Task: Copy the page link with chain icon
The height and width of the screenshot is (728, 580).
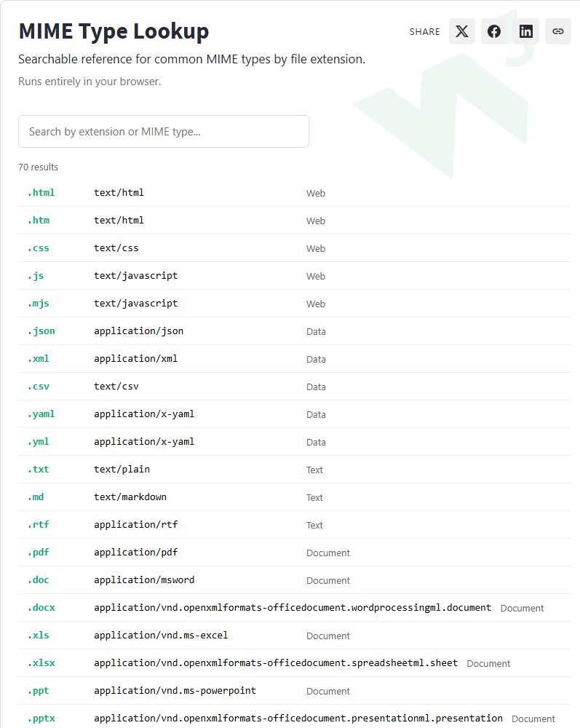Action: [x=557, y=31]
